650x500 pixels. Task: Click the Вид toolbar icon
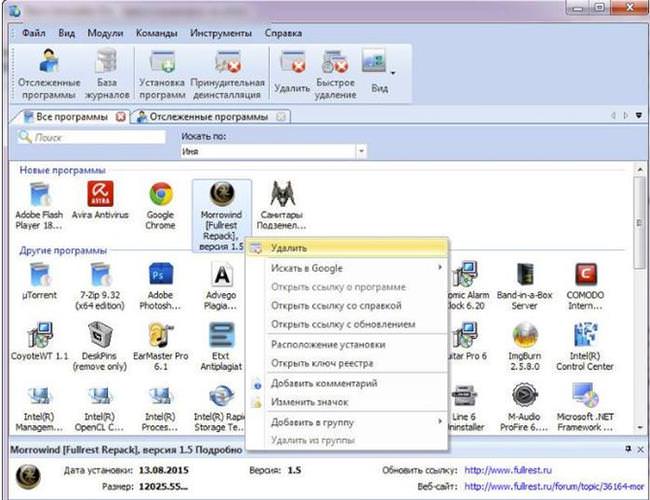coord(375,71)
